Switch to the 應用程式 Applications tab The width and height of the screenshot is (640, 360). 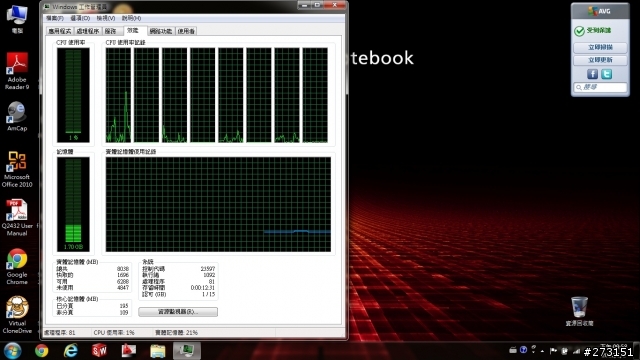(x=60, y=31)
